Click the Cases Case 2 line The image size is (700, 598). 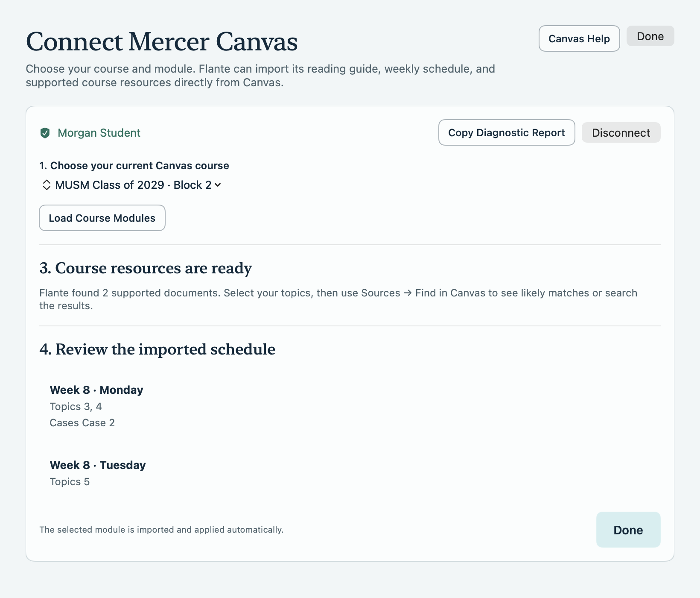tap(82, 423)
